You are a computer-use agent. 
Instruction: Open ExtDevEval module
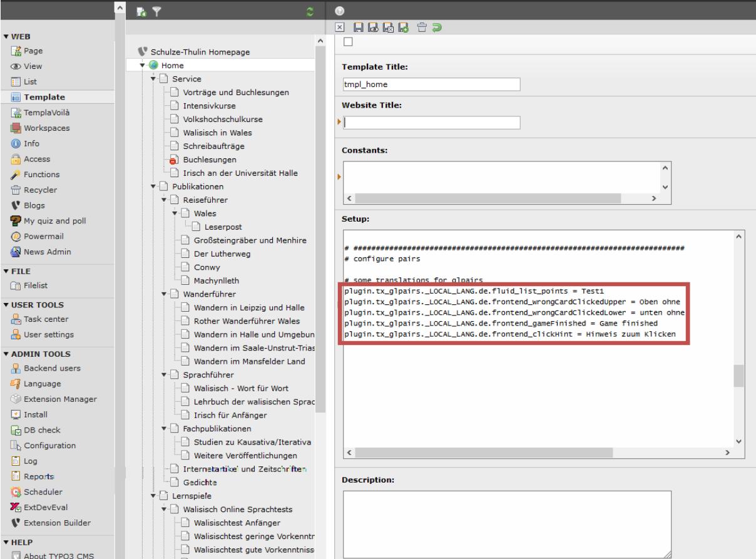coord(45,507)
